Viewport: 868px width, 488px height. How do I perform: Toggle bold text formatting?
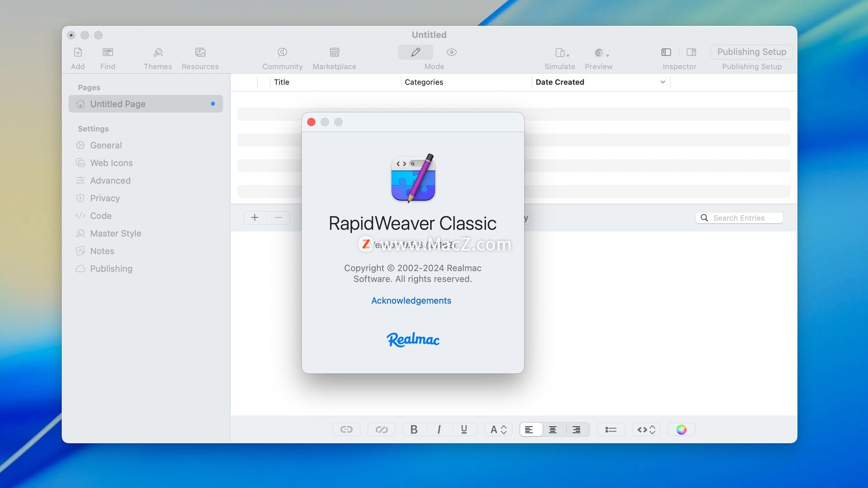[414, 430]
